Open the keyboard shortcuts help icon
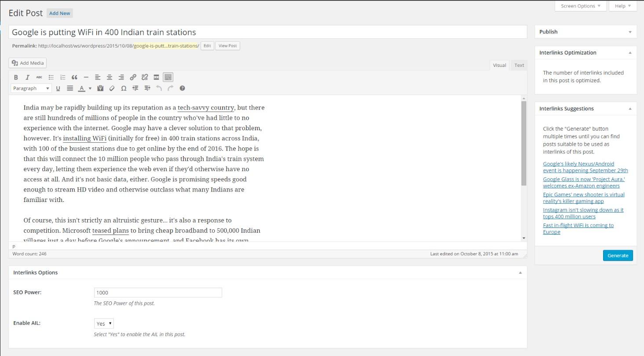 pyautogui.click(x=182, y=88)
